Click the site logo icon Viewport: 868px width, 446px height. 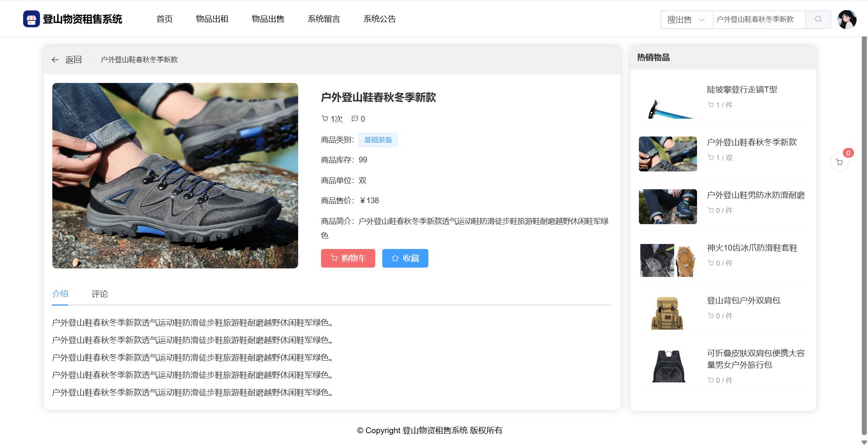(x=31, y=19)
